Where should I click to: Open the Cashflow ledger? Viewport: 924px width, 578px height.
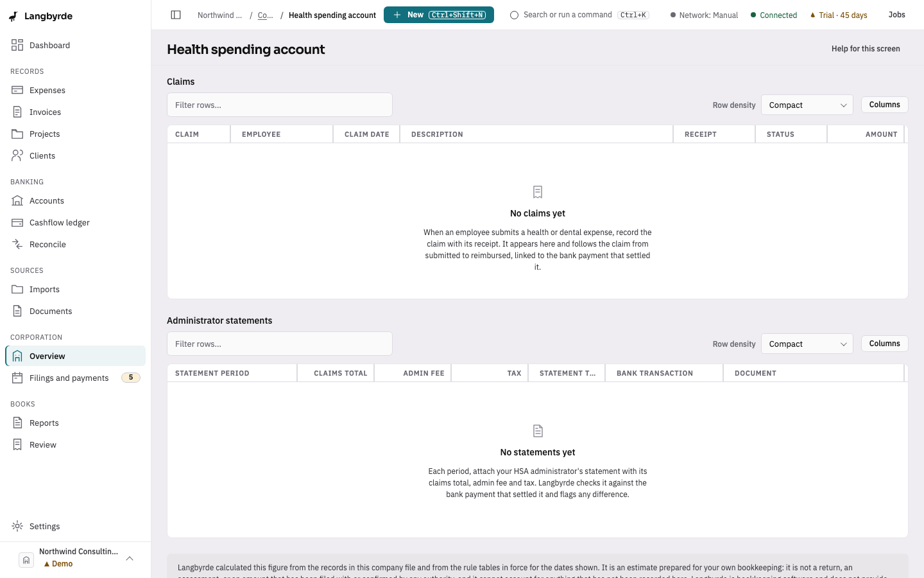coord(75,223)
